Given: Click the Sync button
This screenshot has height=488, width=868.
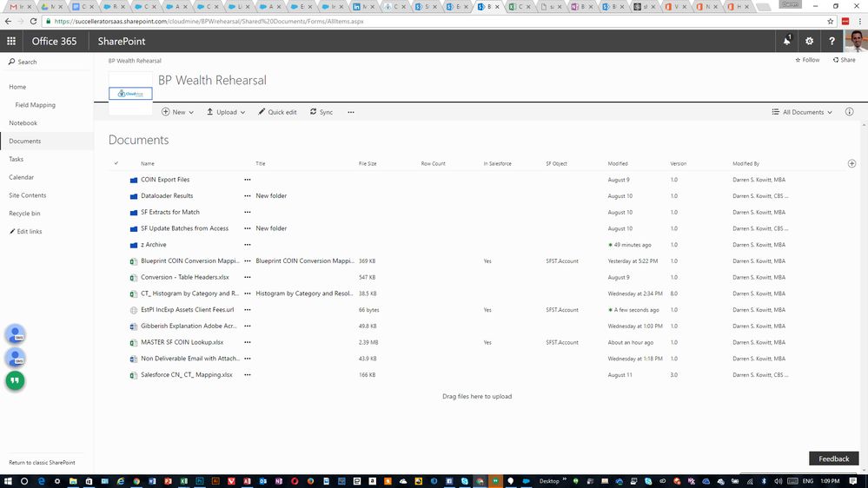Looking at the screenshot, I should 321,112.
